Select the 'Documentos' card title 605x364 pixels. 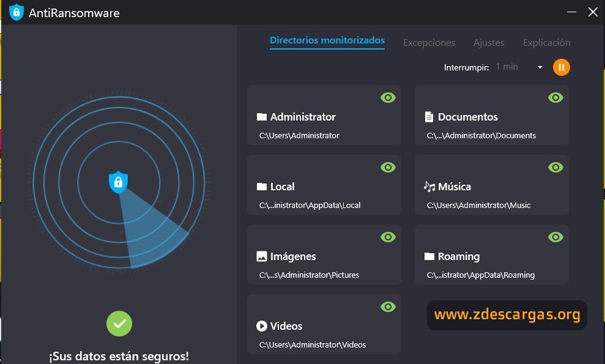pos(467,117)
